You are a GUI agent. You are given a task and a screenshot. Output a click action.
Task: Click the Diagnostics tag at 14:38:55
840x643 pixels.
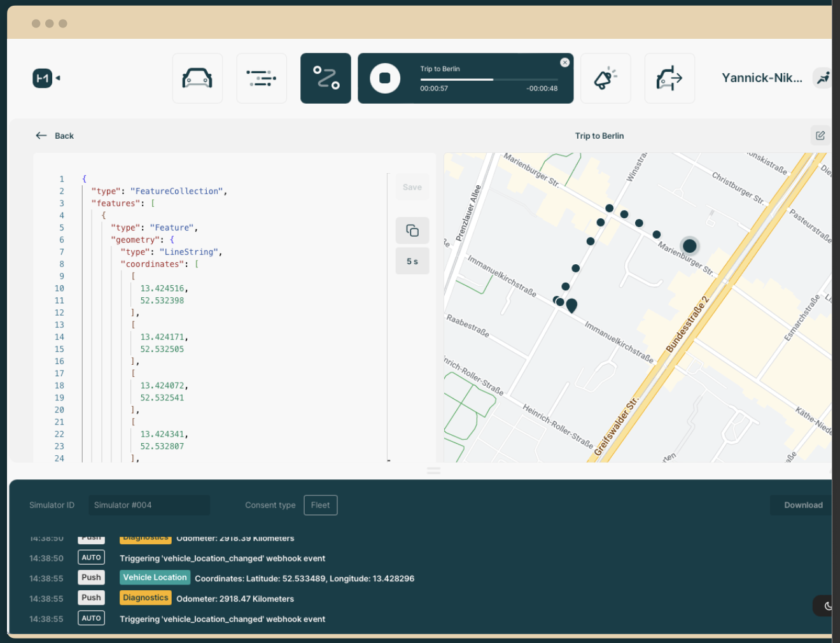click(146, 598)
